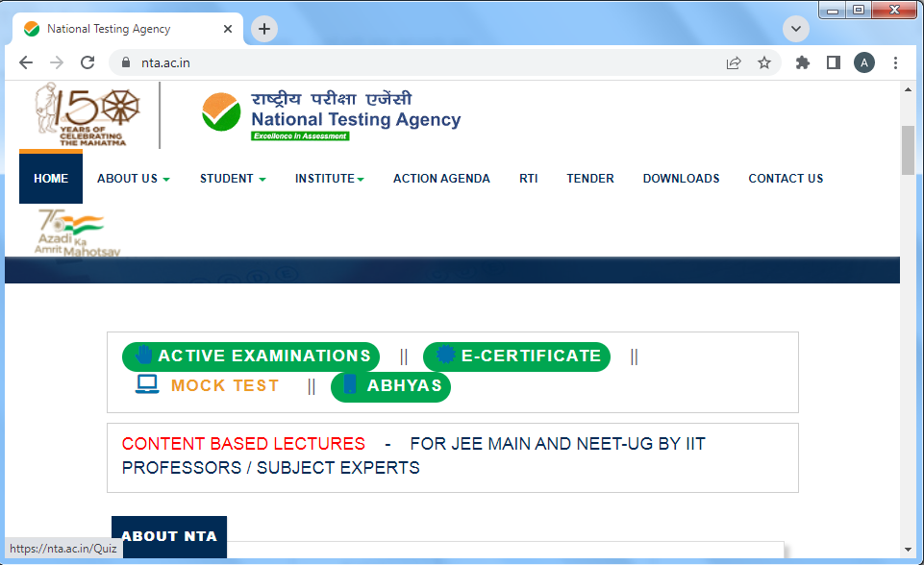Click the 'Excellence in Assessment' tagline
The width and height of the screenshot is (924, 565).
pos(301,136)
